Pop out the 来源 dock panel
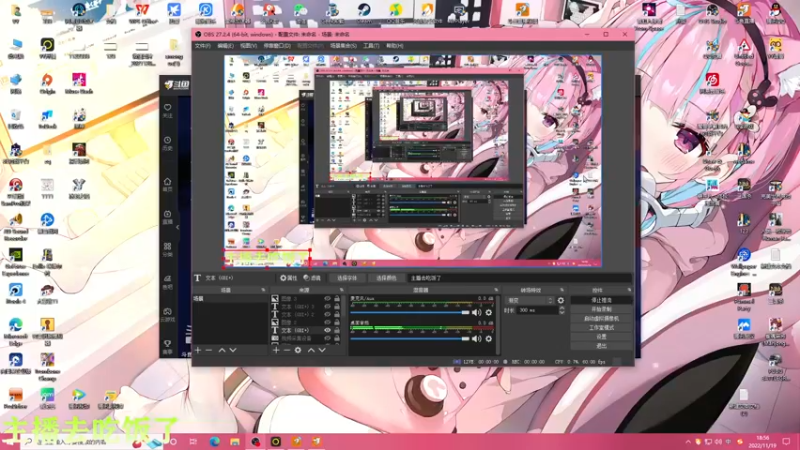The image size is (800, 450). (341, 290)
